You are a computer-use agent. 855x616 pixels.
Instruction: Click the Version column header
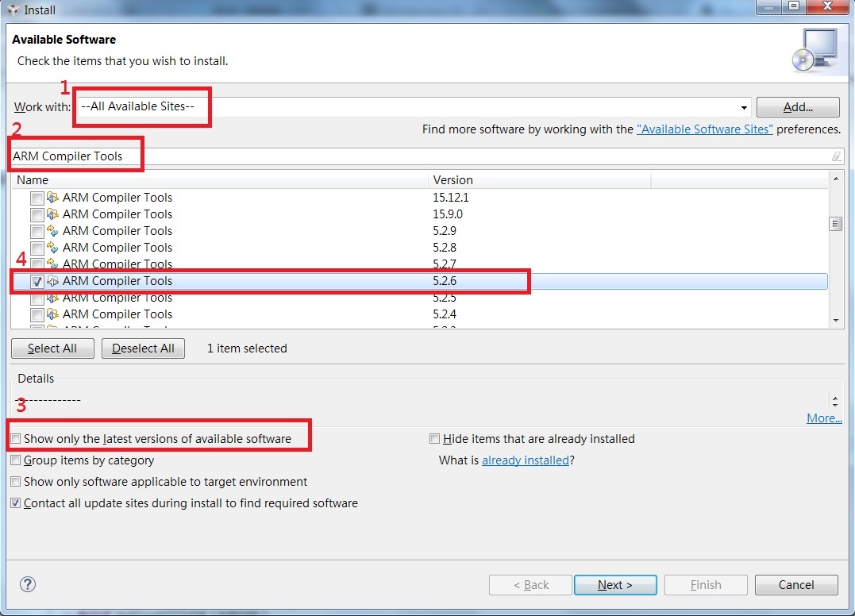pyautogui.click(x=539, y=180)
